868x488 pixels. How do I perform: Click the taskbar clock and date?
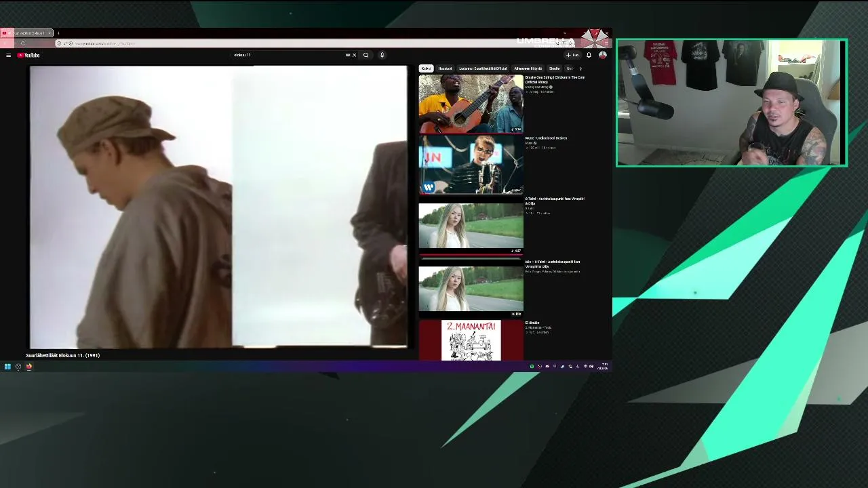pos(603,367)
